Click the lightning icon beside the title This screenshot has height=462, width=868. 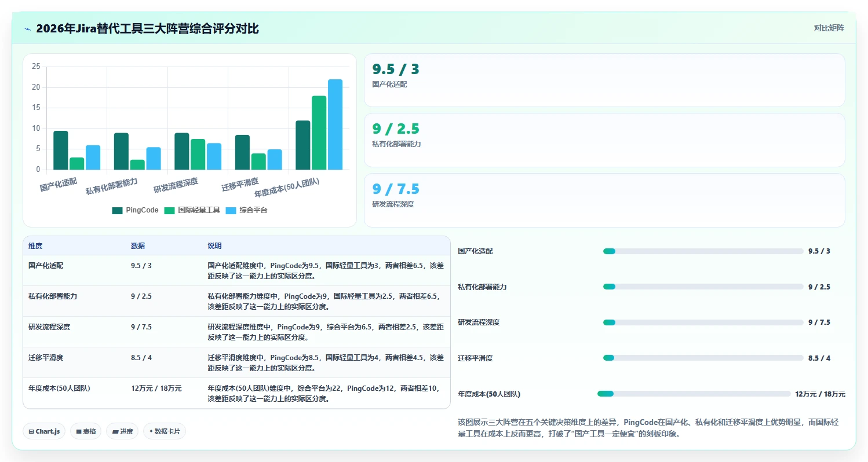27,29
